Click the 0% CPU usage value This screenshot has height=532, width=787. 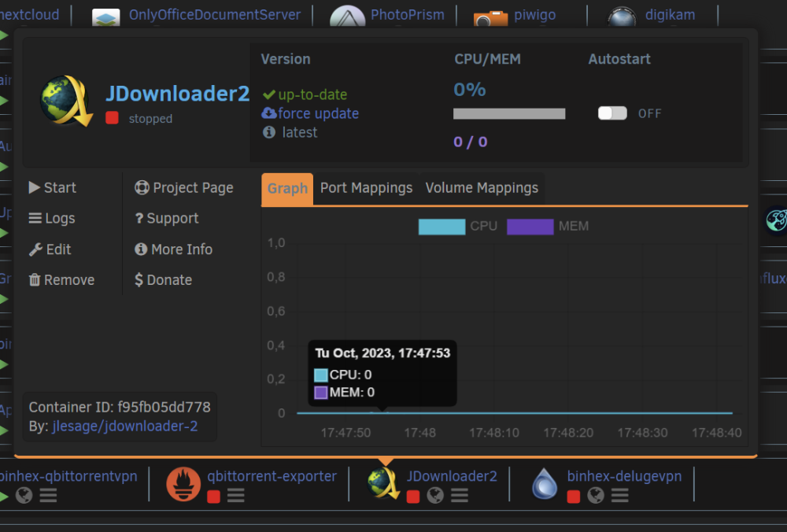point(469,90)
